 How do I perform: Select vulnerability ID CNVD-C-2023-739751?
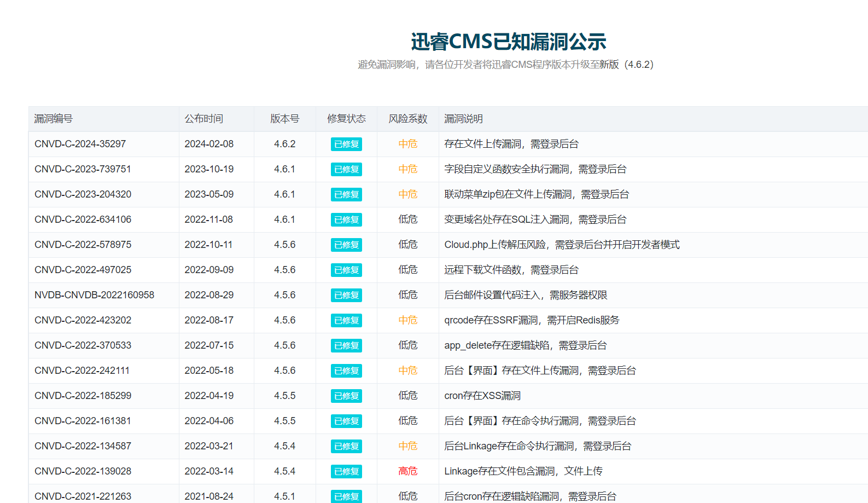pyautogui.click(x=83, y=169)
